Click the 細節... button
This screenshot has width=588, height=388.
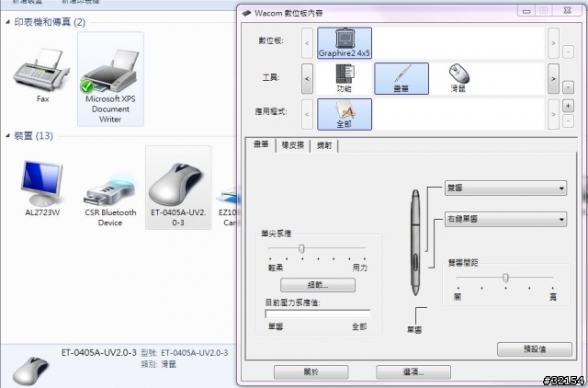coord(318,285)
